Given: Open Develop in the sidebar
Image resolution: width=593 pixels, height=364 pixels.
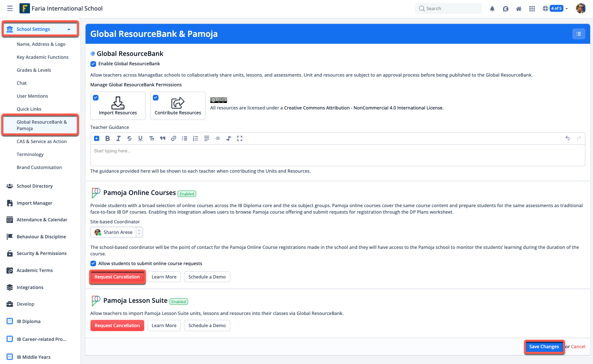Looking at the screenshot, I should click(25, 304).
